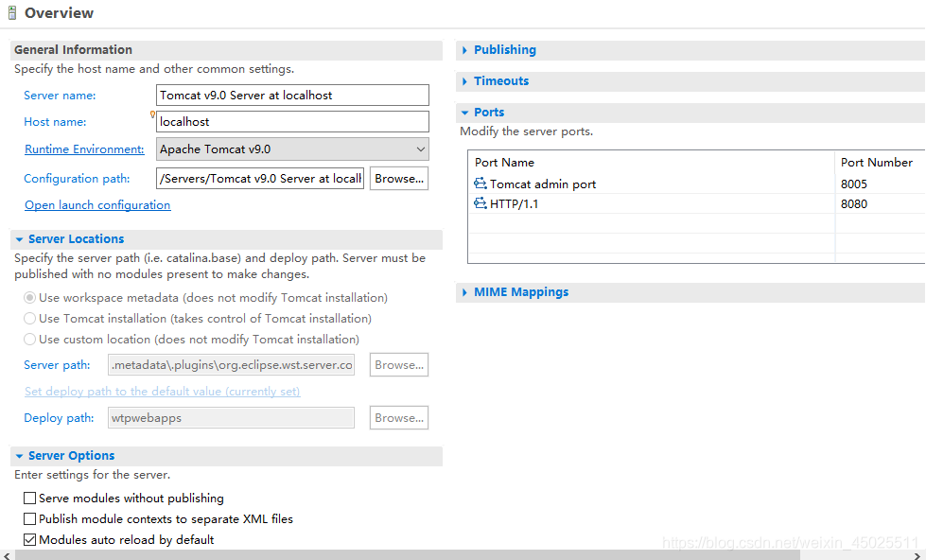The width and height of the screenshot is (926, 560).
Task: Click the 8005 port number cell
Action: tap(854, 184)
